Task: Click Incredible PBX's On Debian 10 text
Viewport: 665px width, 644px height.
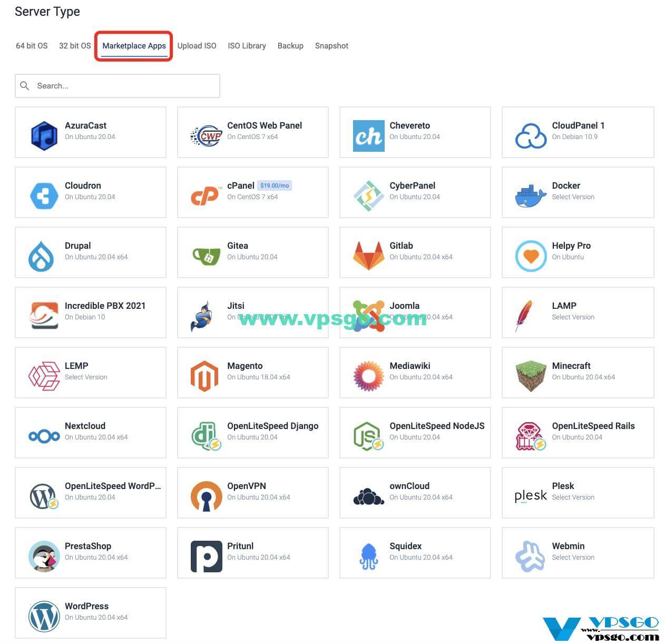Action: click(x=85, y=317)
